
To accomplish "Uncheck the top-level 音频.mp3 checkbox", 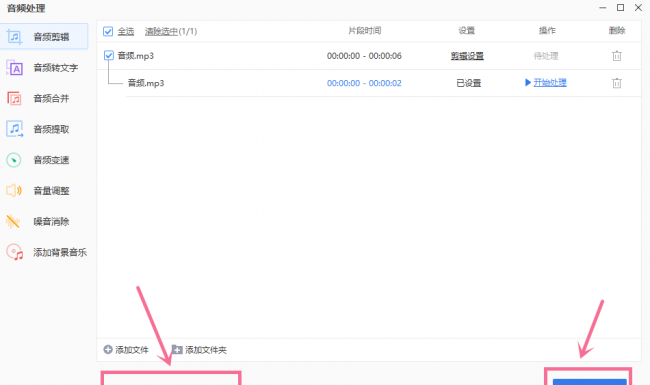I will click(109, 56).
